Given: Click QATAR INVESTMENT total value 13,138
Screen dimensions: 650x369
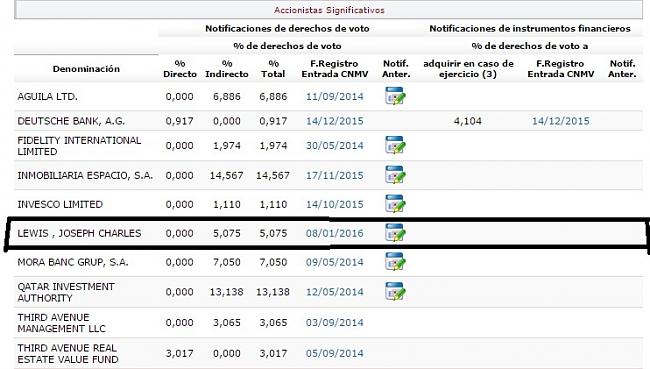Looking at the screenshot, I should [x=273, y=292].
